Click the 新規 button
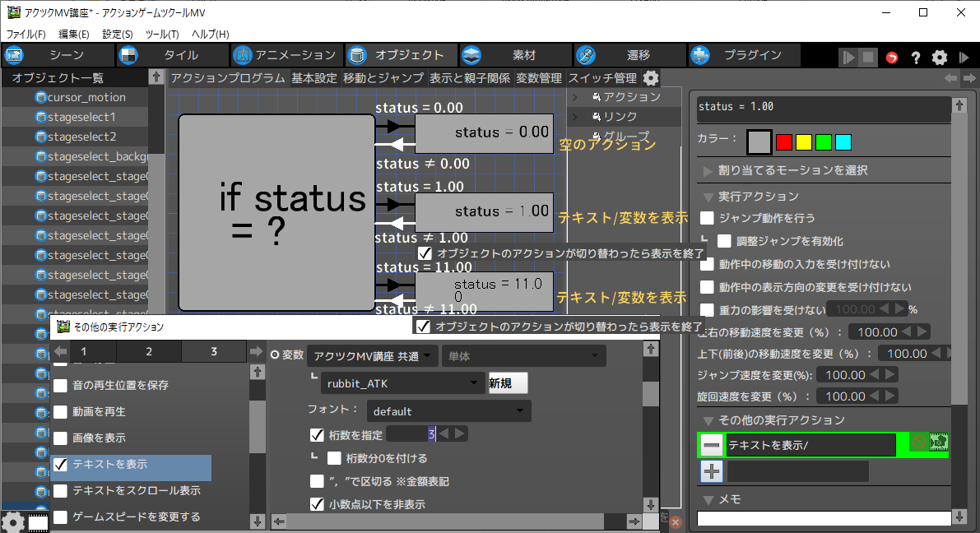The width and height of the screenshot is (980, 533). pyautogui.click(x=508, y=383)
